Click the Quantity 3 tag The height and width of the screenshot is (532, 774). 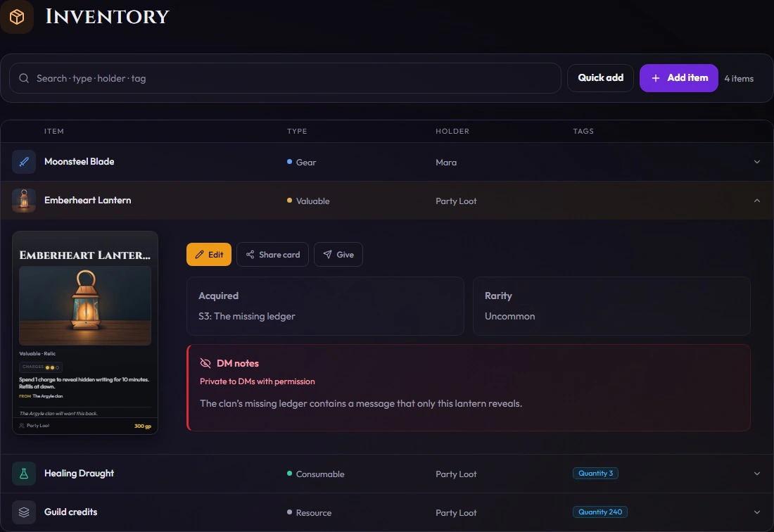point(595,474)
